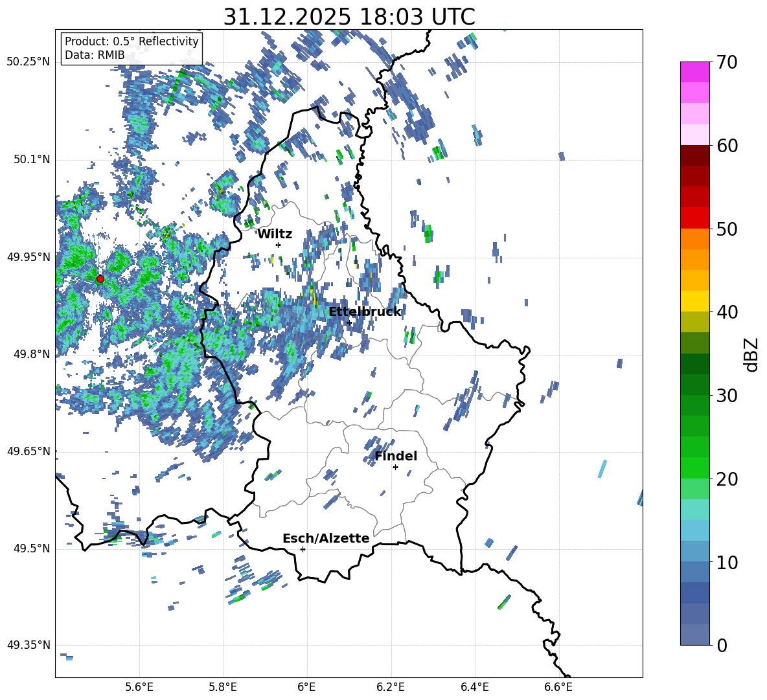Click the 6.4°E longitude label
This screenshot has height=700, width=767.
point(474,687)
